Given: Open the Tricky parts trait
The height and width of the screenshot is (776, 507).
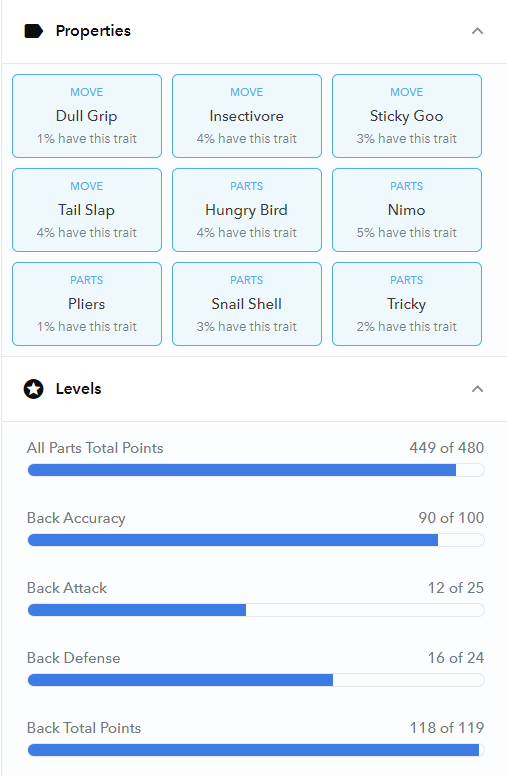Looking at the screenshot, I should (407, 304).
